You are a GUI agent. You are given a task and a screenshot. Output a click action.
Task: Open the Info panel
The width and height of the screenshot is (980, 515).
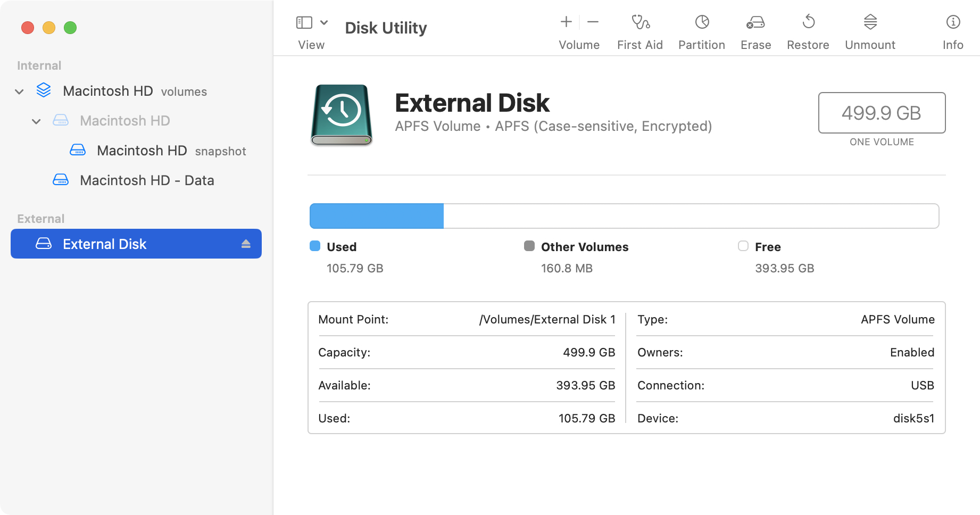(x=952, y=22)
